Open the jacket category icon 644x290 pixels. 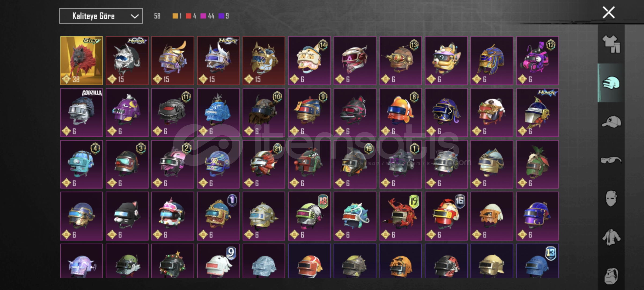click(611, 237)
